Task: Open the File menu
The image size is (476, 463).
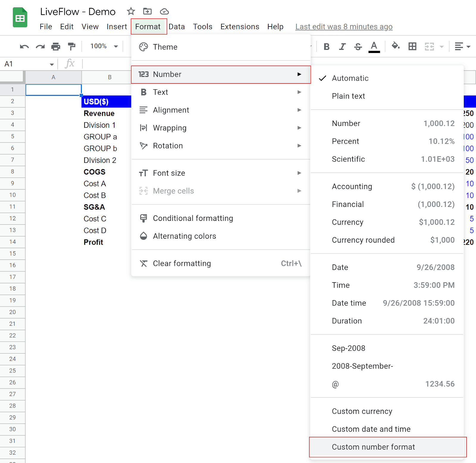Action: [46, 27]
